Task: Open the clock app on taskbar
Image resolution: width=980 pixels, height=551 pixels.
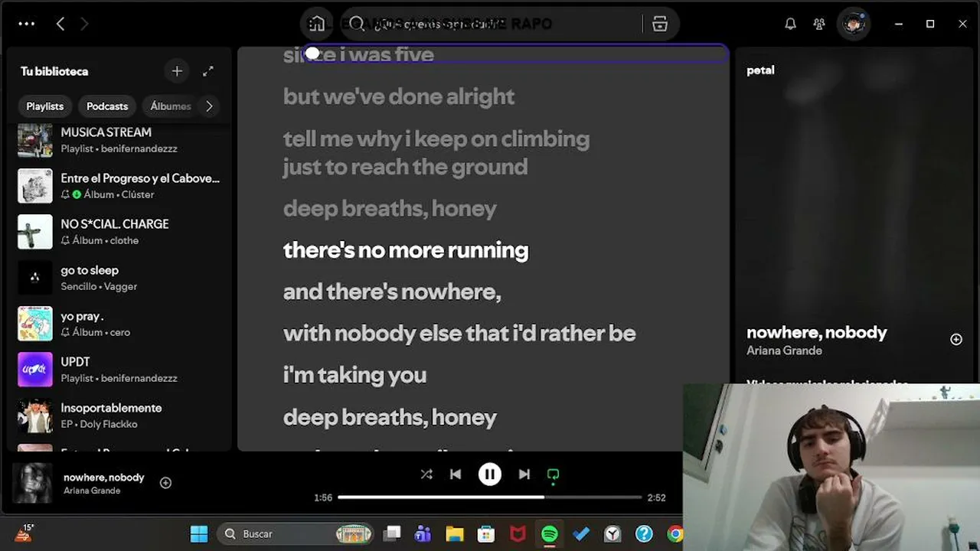Action: tap(612, 534)
